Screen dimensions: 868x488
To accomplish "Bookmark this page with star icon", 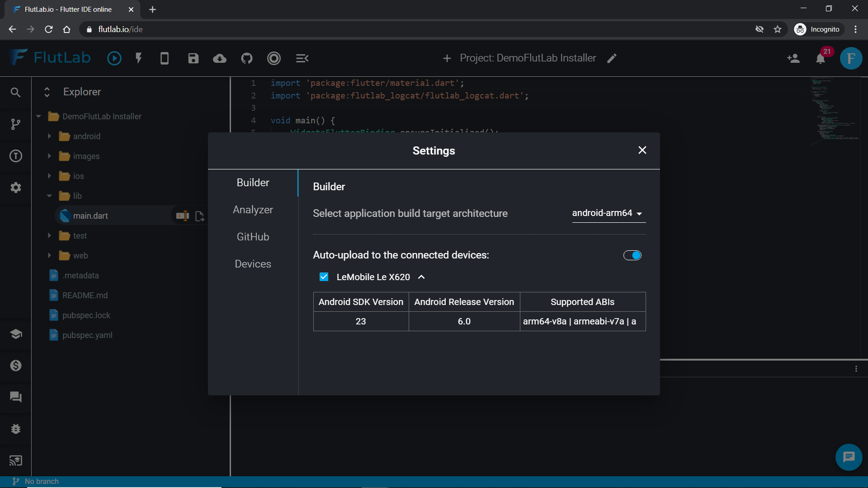I will (x=777, y=29).
